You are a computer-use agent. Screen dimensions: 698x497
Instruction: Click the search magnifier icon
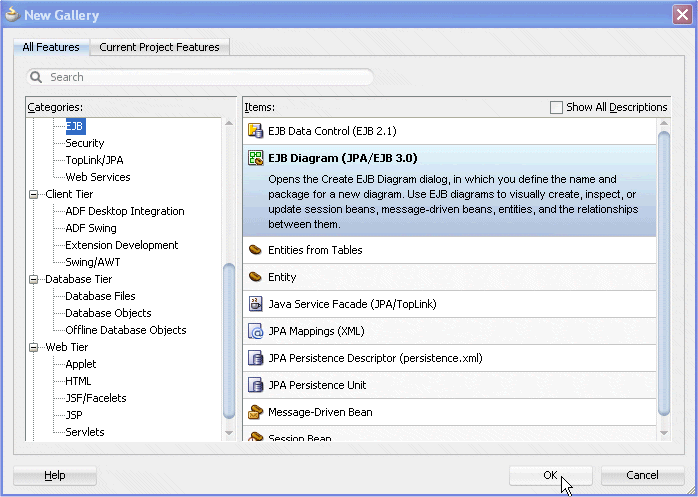click(x=36, y=77)
